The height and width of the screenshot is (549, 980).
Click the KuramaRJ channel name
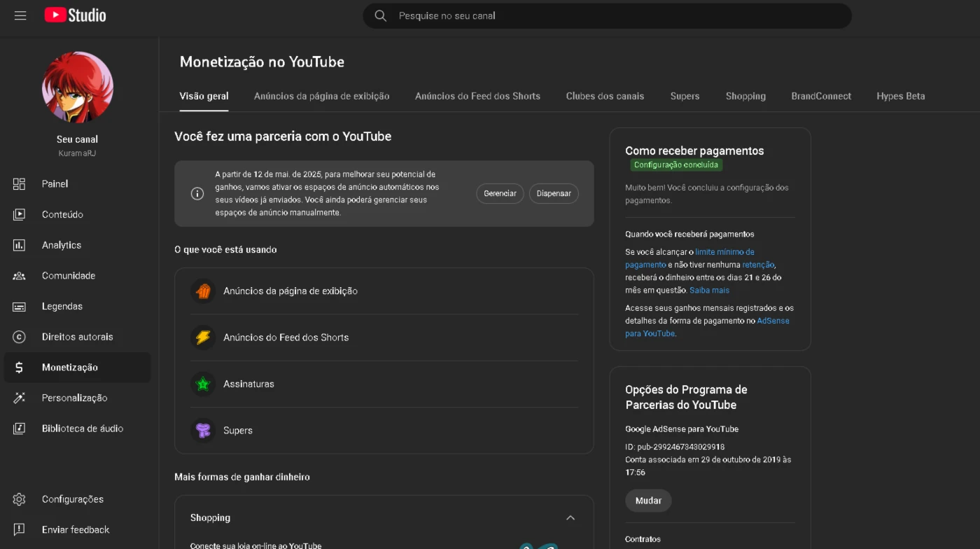coord(77,153)
